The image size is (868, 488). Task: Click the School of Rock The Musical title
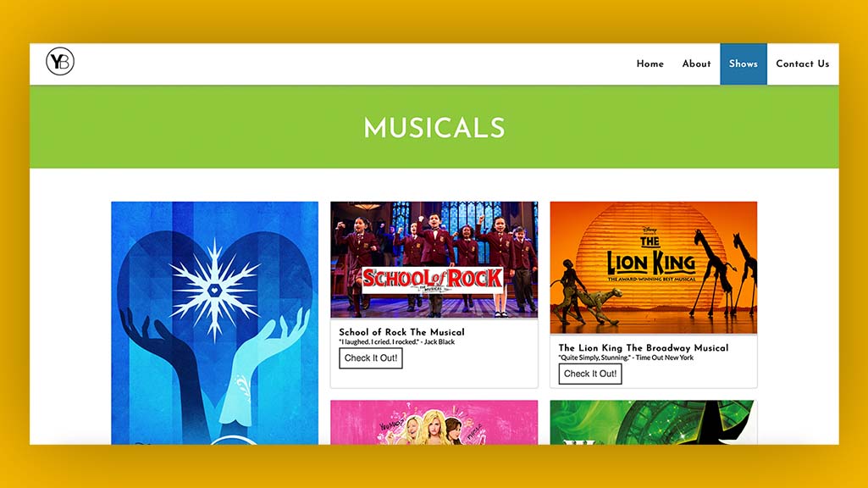click(x=402, y=332)
